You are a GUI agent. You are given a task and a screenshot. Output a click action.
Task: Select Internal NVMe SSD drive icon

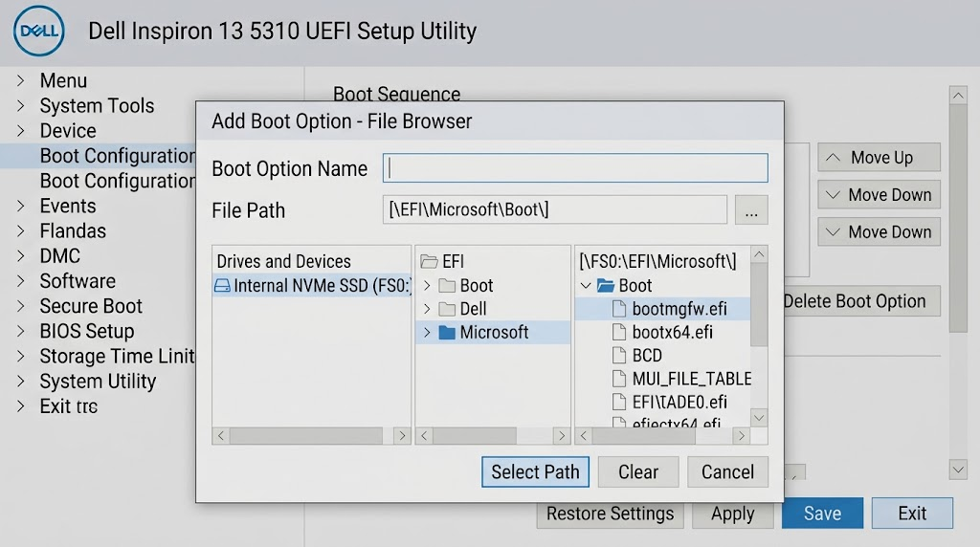[x=222, y=286]
